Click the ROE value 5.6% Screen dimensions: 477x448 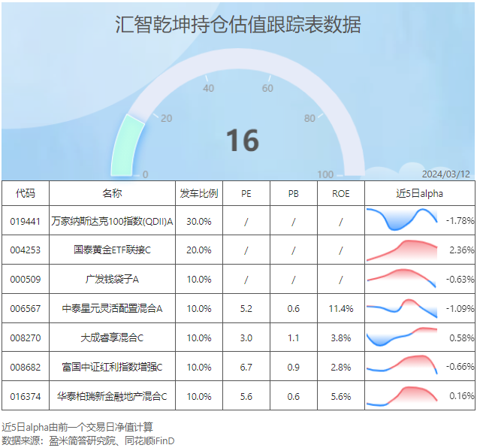click(x=341, y=397)
